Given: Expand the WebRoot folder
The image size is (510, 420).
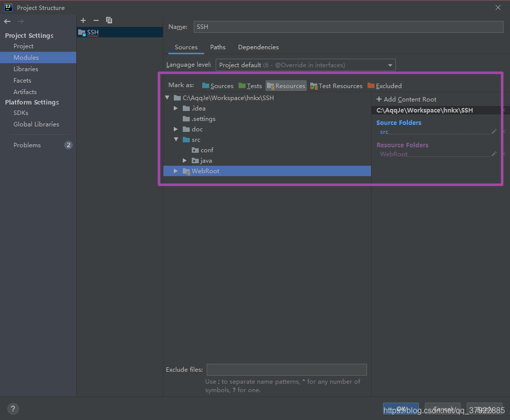Looking at the screenshot, I should click(x=176, y=171).
